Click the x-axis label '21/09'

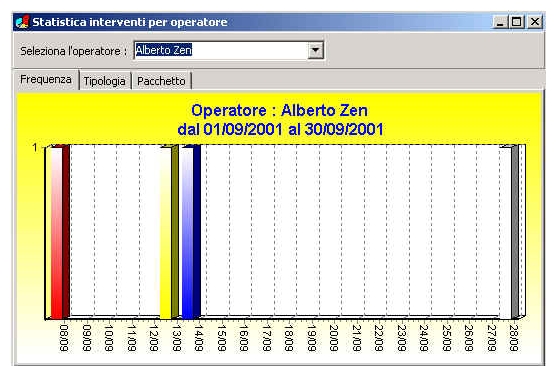(x=356, y=338)
